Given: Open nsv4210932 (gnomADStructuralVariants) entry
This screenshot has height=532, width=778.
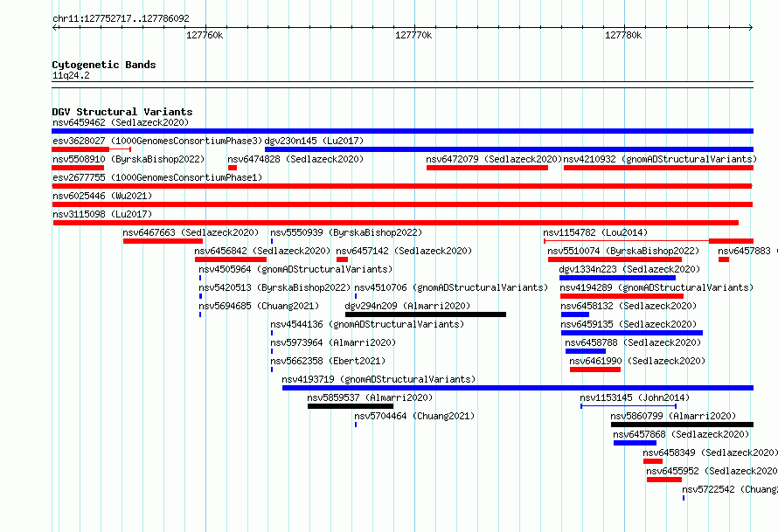Looking at the screenshot, I should pos(660,159).
